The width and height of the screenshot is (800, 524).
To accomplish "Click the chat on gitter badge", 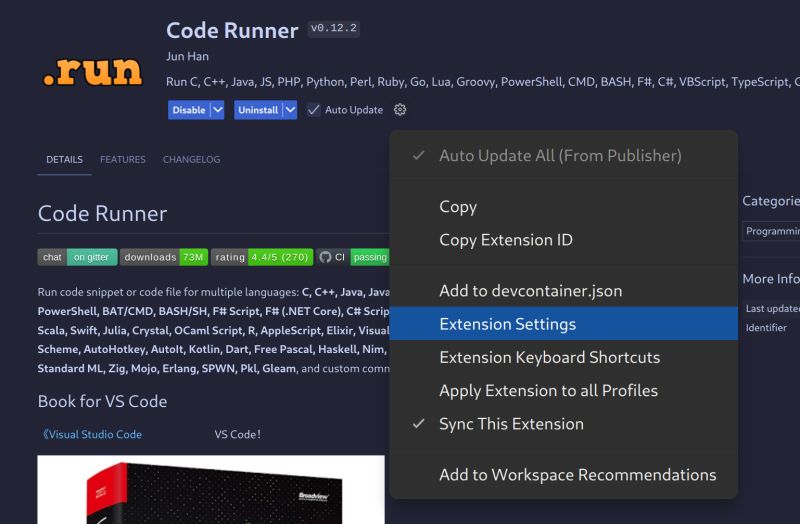I will [77, 257].
